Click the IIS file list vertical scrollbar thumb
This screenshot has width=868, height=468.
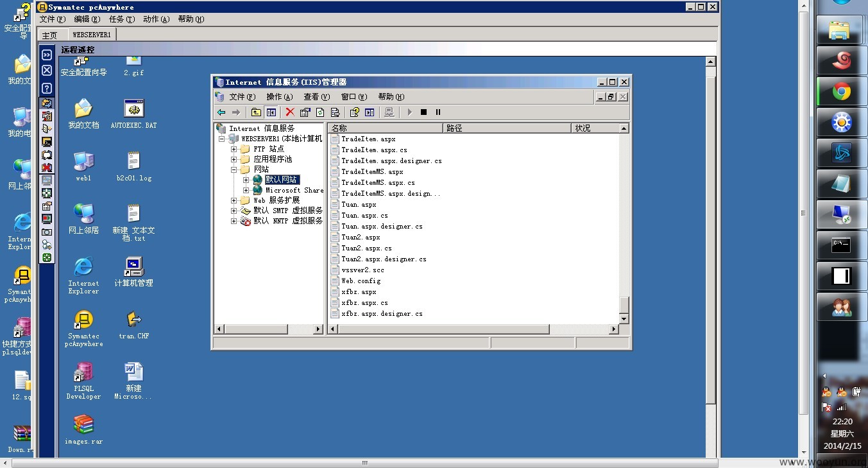point(624,305)
